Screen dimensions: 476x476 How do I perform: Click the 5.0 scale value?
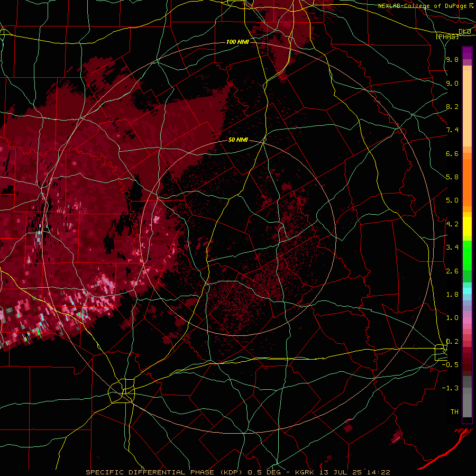(x=452, y=200)
